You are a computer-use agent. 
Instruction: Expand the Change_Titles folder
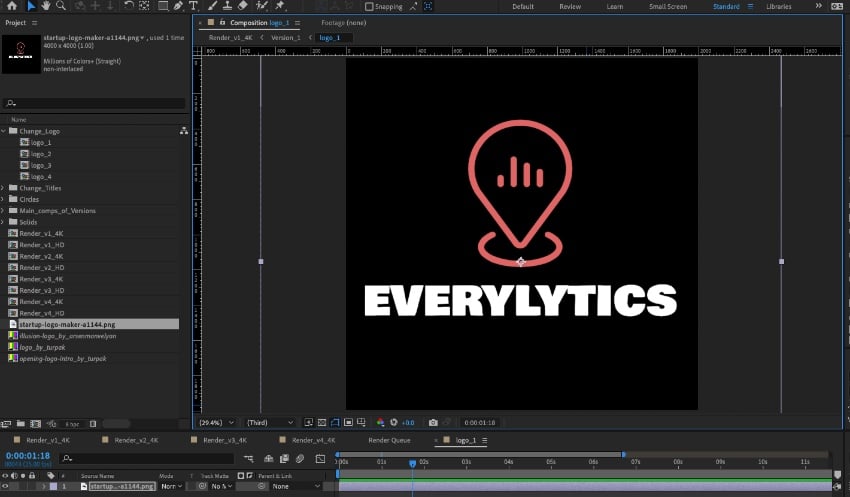point(3,188)
